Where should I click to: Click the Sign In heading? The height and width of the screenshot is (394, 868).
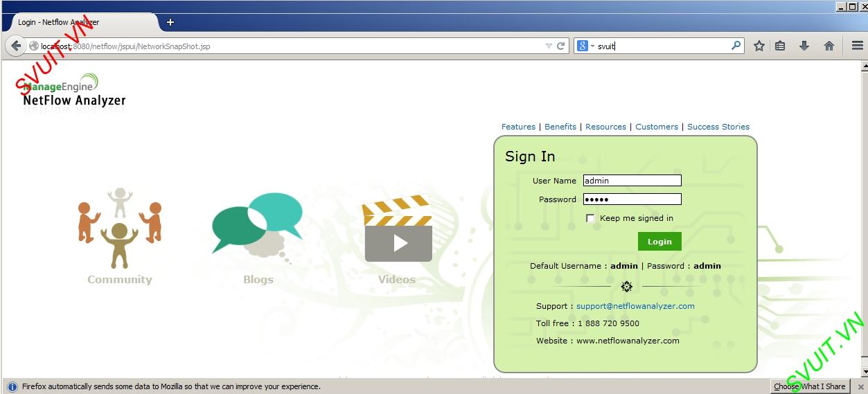pyautogui.click(x=530, y=156)
